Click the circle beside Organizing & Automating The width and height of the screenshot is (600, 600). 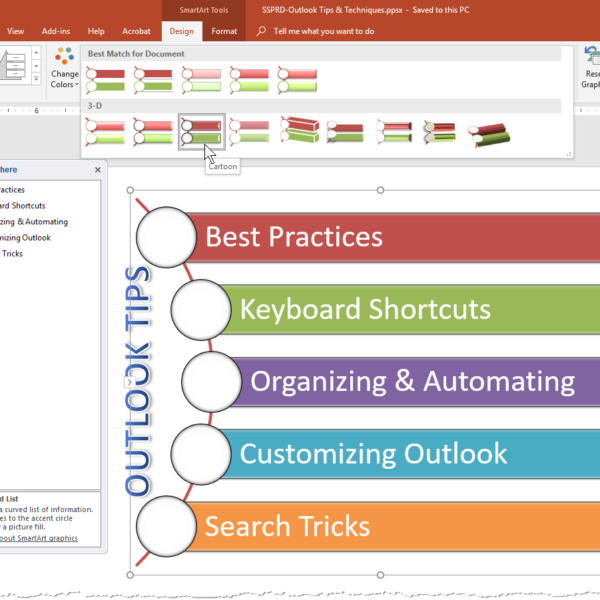click(212, 382)
